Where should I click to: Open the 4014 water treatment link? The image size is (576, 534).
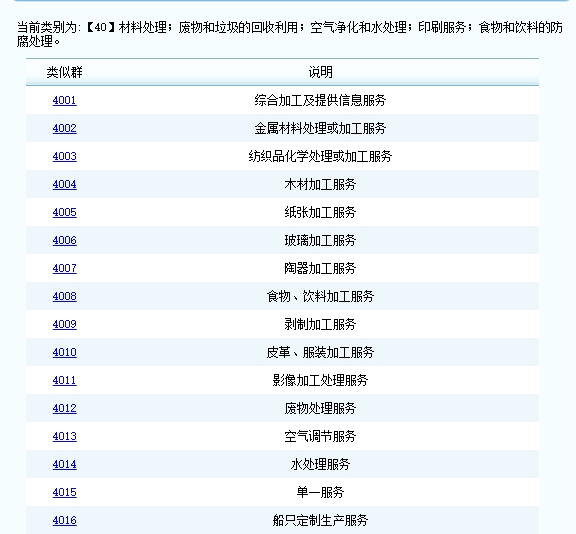[x=64, y=464]
